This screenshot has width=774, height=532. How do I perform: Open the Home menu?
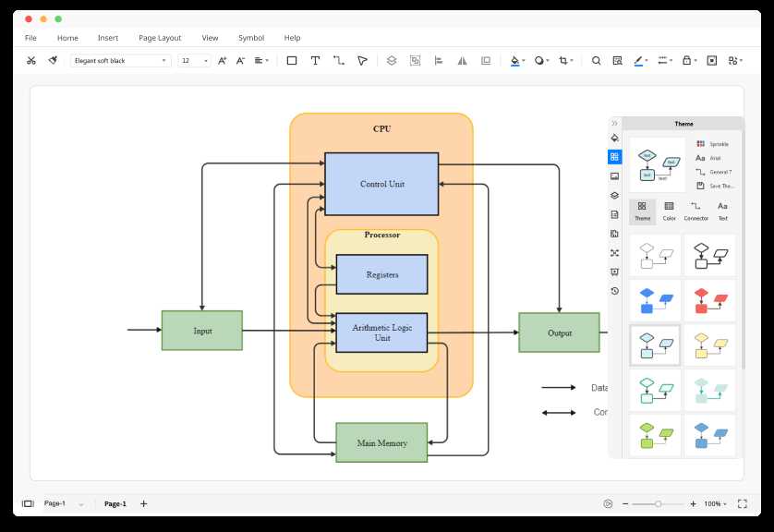click(67, 38)
